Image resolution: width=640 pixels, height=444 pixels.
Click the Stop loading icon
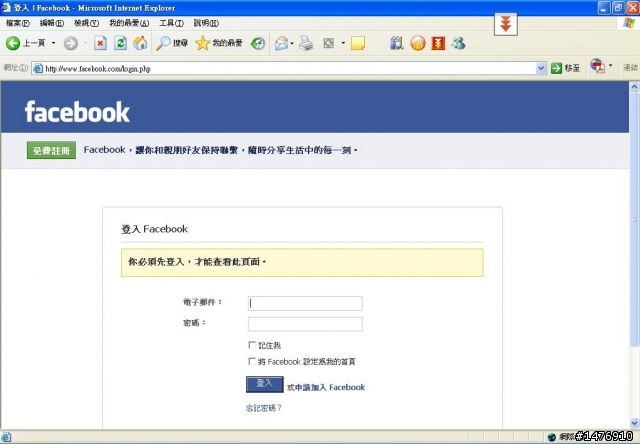(x=100, y=43)
